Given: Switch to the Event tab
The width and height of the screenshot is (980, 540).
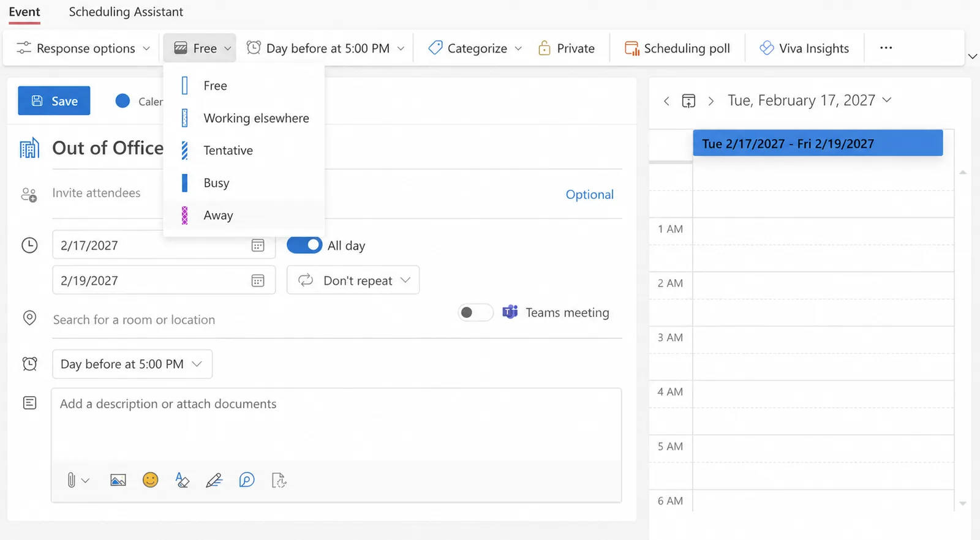Looking at the screenshot, I should point(24,12).
